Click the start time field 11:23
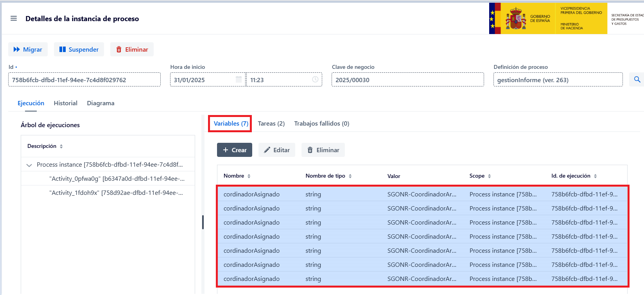The width and height of the screenshot is (644, 295). click(284, 79)
